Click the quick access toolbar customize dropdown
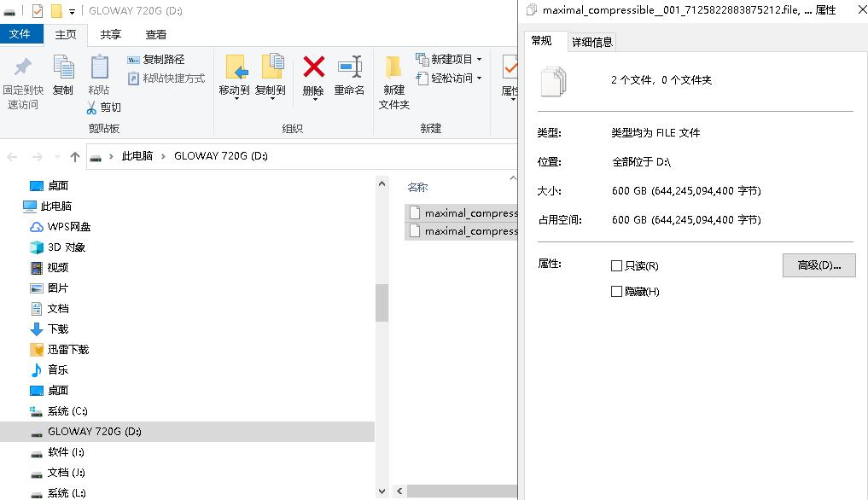 pyautogui.click(x=72, y=11)
